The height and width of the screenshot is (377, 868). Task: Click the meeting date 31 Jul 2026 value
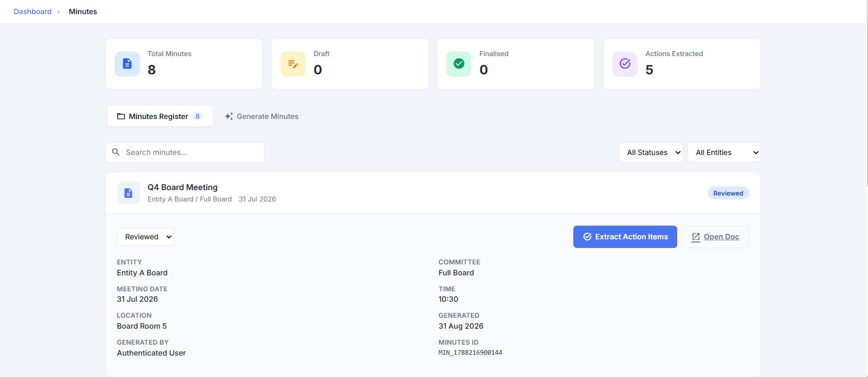138,299
